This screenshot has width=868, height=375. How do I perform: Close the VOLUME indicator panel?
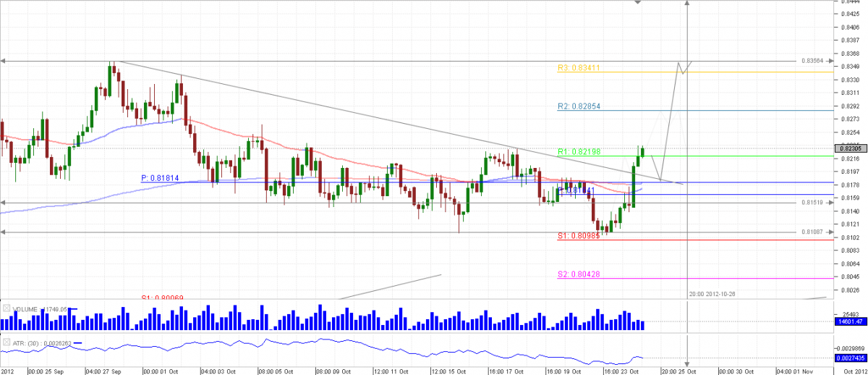pyautogui.click(x=7, y=309)
